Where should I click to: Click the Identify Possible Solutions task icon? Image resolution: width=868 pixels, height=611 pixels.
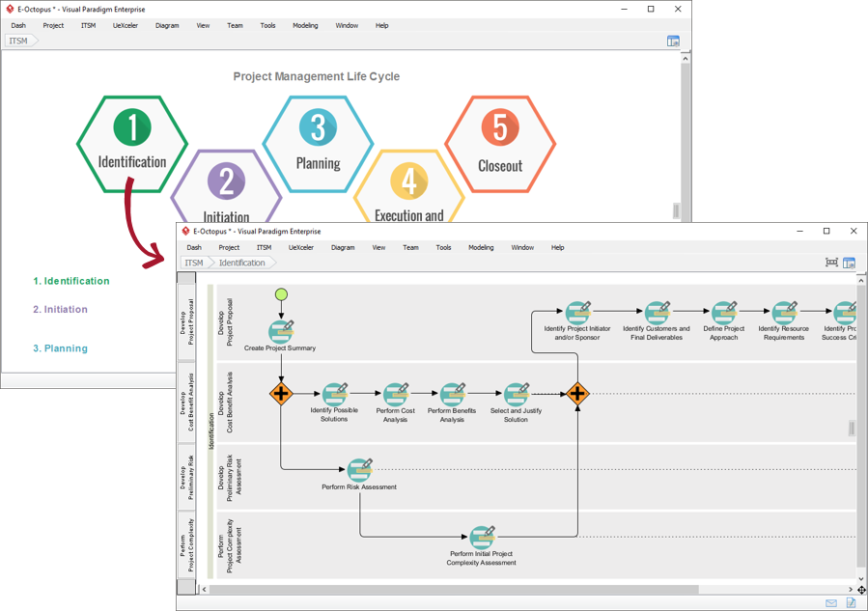(335, 394)
